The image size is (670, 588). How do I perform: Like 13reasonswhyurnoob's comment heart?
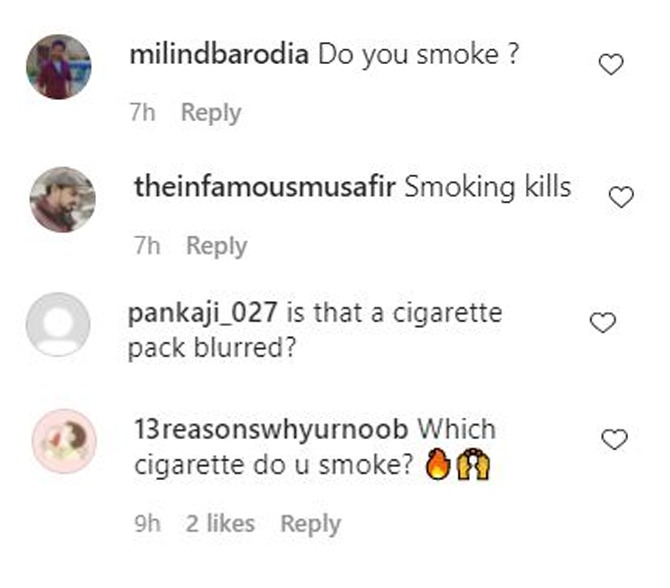coord(614,440)
